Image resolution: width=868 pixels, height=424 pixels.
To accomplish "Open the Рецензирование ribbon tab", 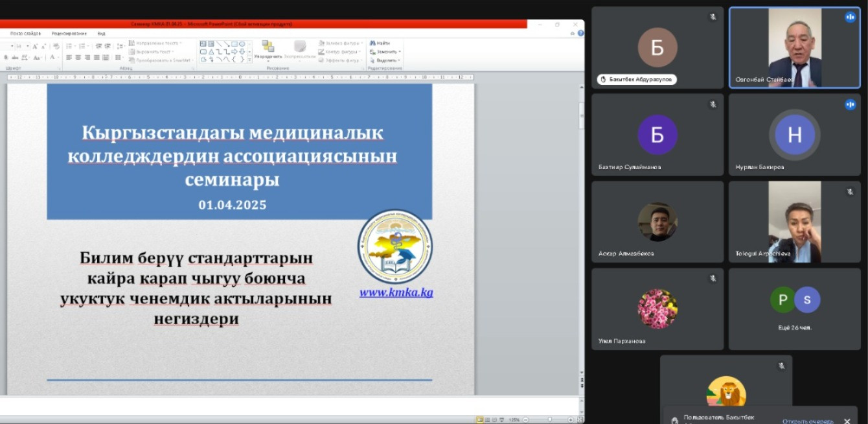I will pyautogui.click(x=68, y=33).
